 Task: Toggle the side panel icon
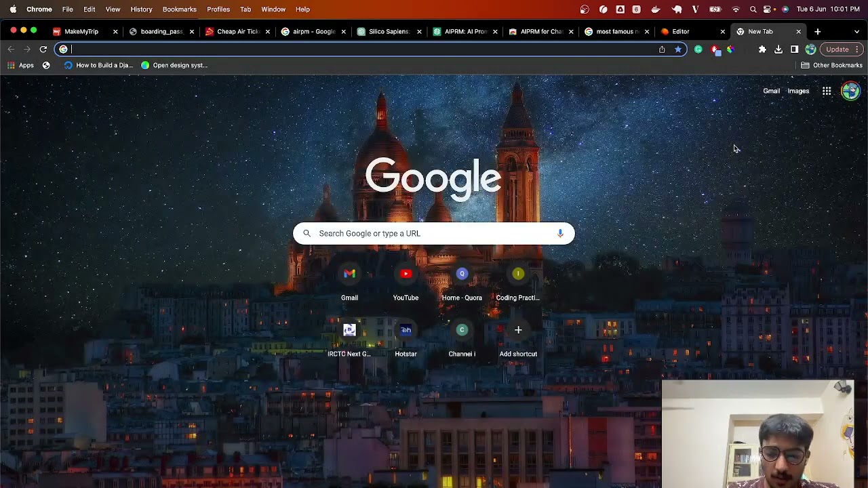[x=794, y=49]
